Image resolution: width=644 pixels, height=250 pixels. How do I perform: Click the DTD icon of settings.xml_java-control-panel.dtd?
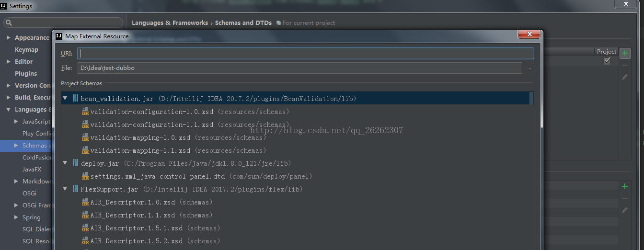[x=85, y=176]
